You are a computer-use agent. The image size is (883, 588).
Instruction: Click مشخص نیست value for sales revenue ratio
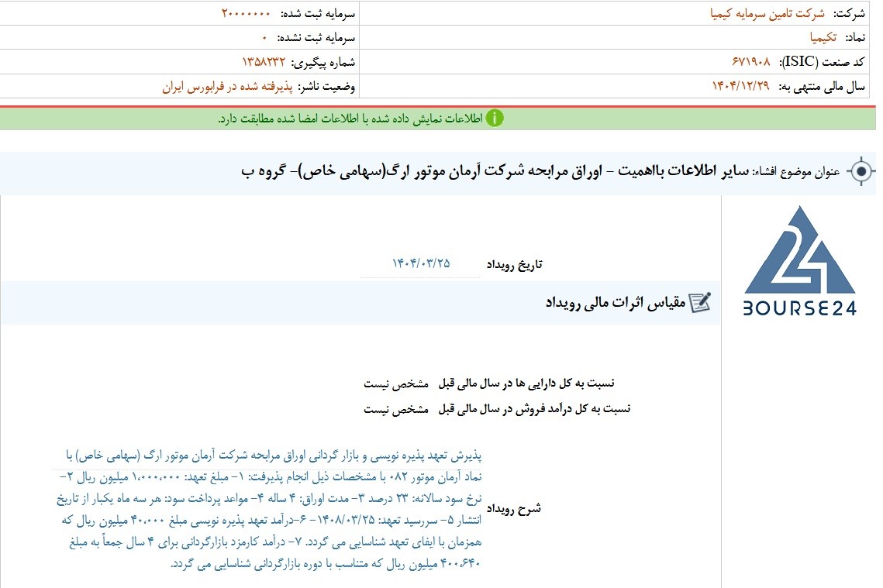coord(396,409)
